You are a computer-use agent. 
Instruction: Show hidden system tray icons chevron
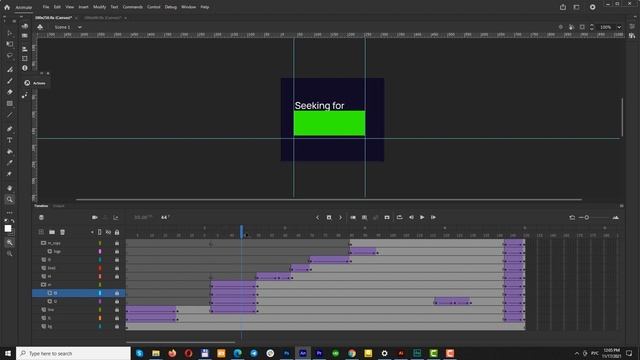point(577,353)
